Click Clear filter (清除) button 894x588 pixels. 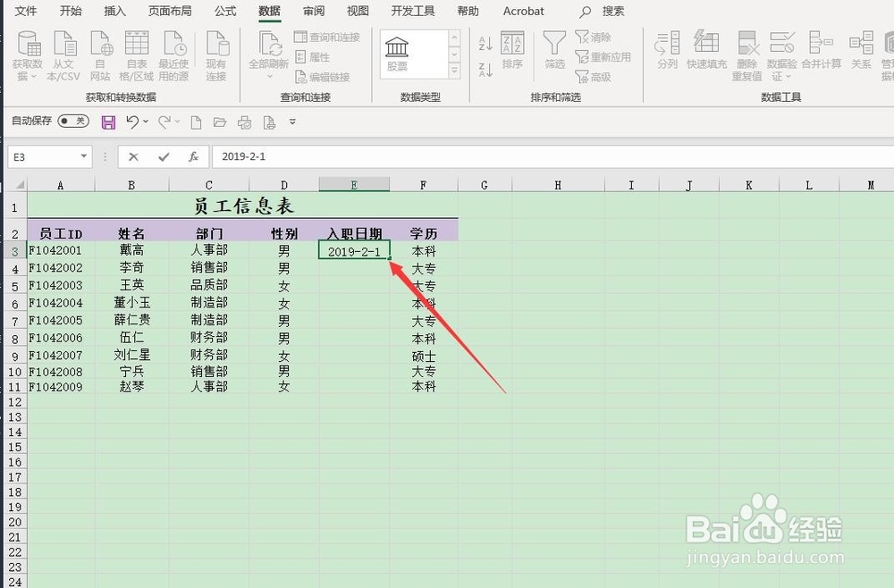click(x=593, y=37)
